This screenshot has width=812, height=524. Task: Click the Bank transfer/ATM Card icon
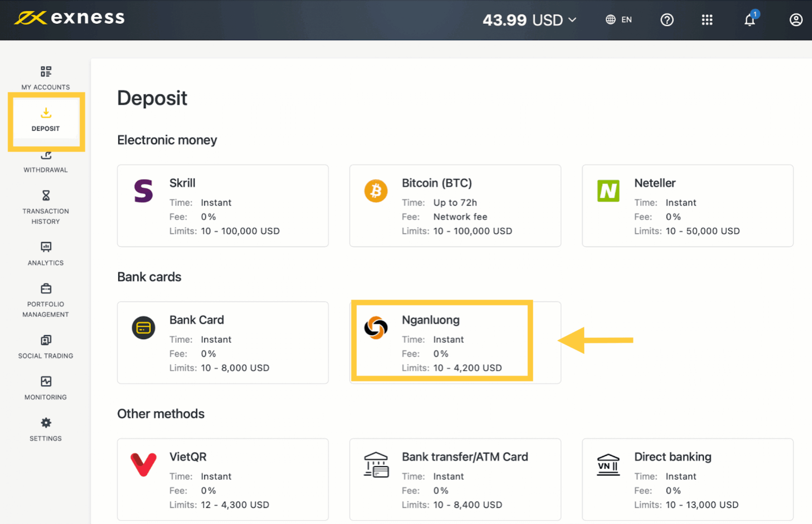click(376, 465)
